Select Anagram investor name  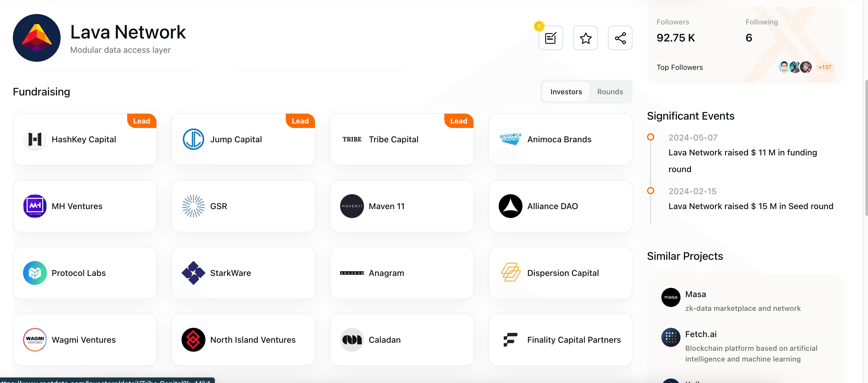click(386, 273)
